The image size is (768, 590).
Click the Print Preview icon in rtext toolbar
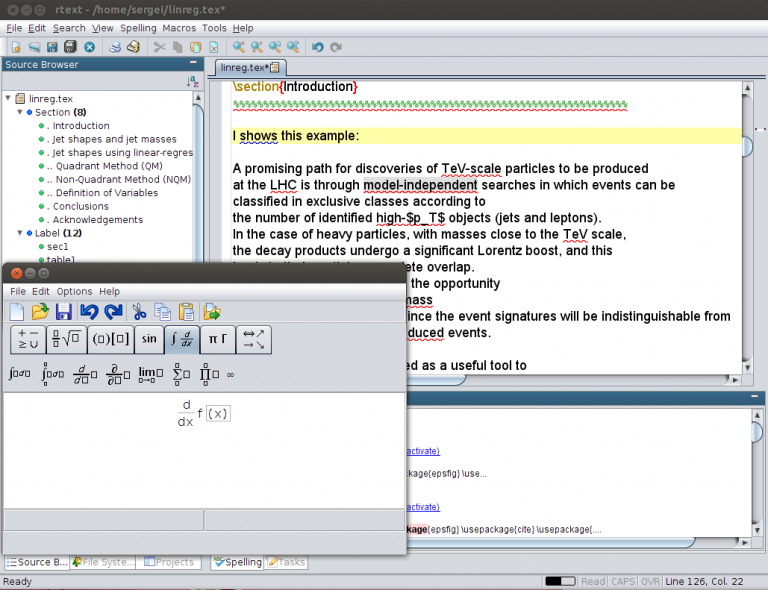(133, 47)
